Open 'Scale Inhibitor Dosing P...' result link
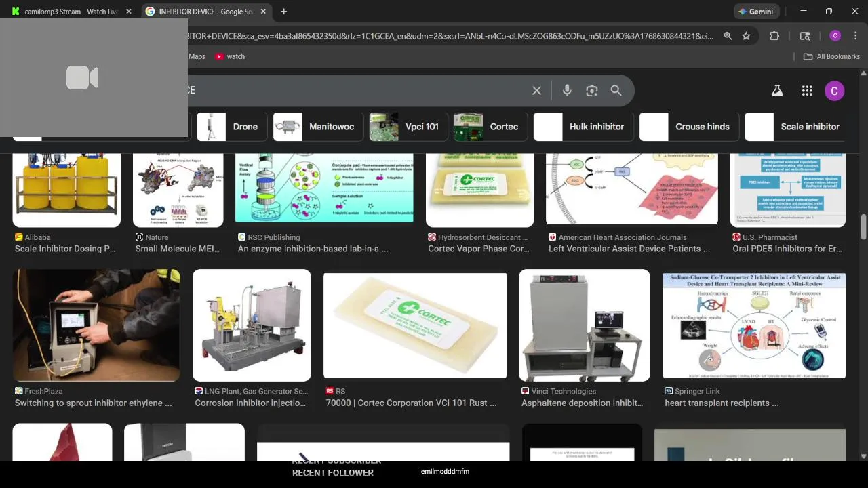This screenshot has width=868, height=488. [x=65, y=249]
